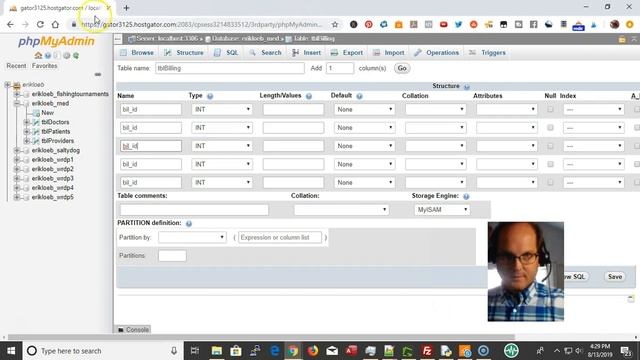This screenshot has width=640, height=360.
Task: Tick the Null checkbox in the fifth column row
Action: click(550, 182)
